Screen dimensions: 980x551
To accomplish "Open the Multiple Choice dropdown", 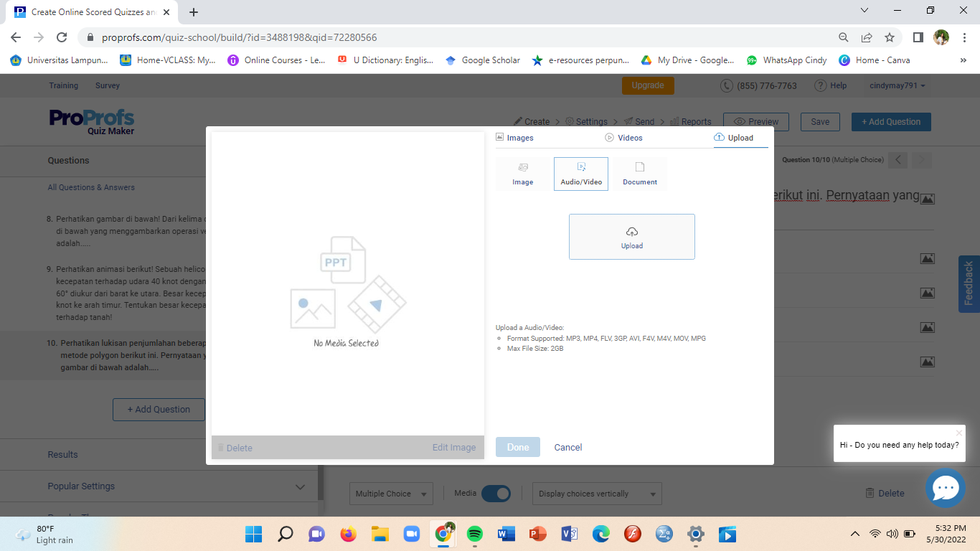I will click(392, 494).
